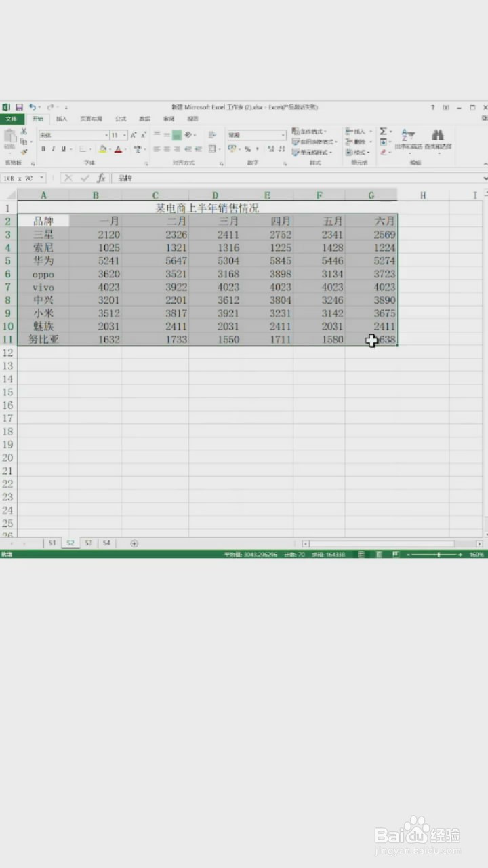Switch to the 页面布局 Page Layout tab
Image resolution: width=488 pixels, height=868 pixels.
tap(91, 119)
